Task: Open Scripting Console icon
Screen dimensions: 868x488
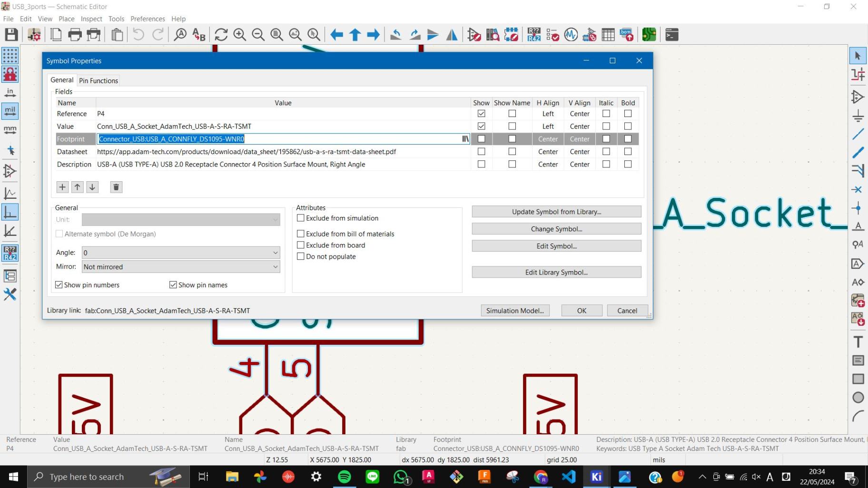Action: 671,35
